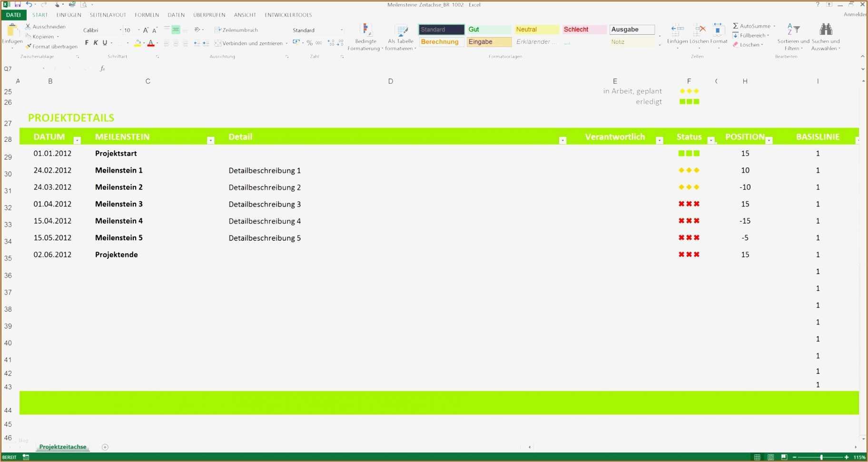Select the Format übertragen (format painter) icon
The image size is (868, 462).
29,46
